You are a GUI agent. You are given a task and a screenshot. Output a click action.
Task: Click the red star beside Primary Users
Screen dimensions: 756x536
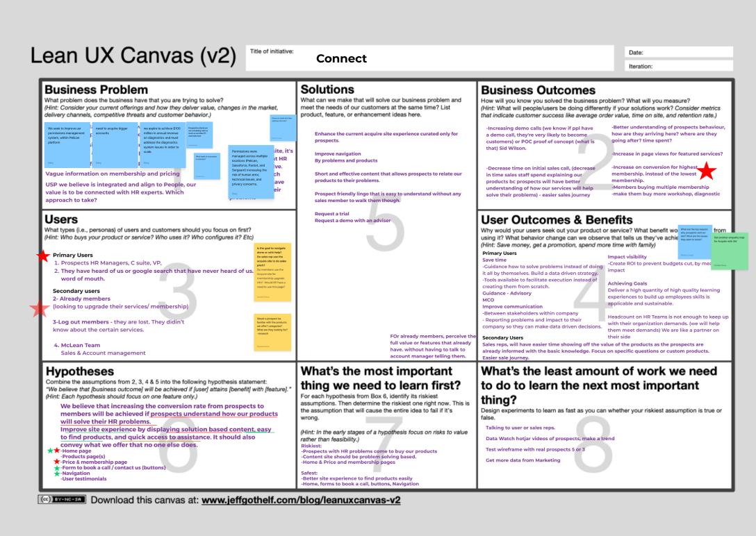click(x=43, y=256)
